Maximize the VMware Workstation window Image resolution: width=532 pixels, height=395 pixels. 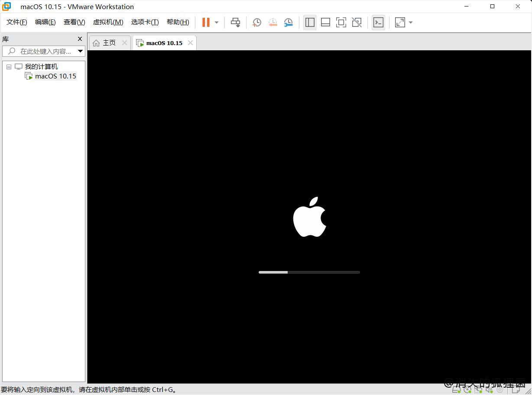click(x=492, y=7)
